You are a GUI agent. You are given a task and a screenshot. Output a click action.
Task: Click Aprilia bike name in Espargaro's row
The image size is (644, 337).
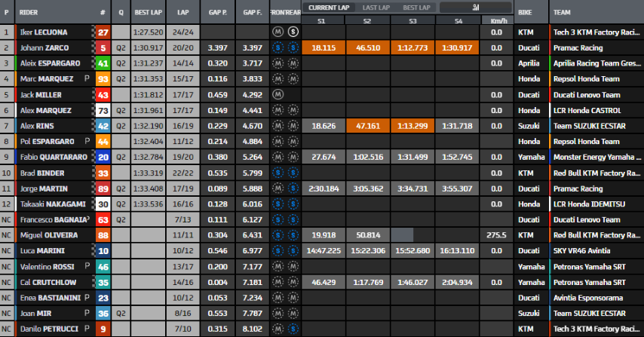click(x=529, y=63)
